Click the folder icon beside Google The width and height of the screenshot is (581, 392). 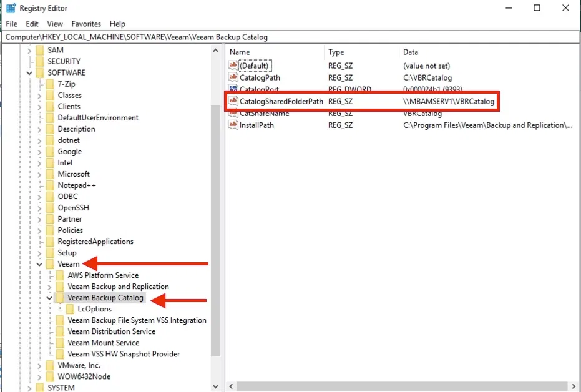pos(50,152)
